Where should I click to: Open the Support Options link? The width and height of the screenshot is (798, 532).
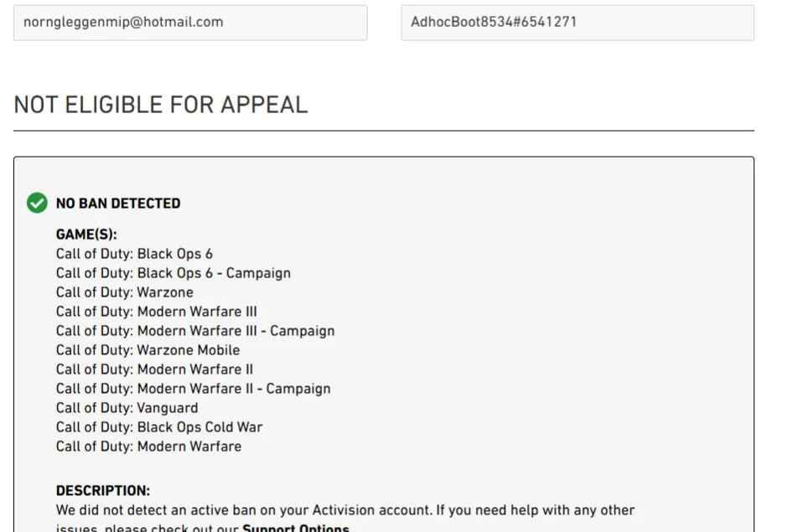tap(296, 528)
